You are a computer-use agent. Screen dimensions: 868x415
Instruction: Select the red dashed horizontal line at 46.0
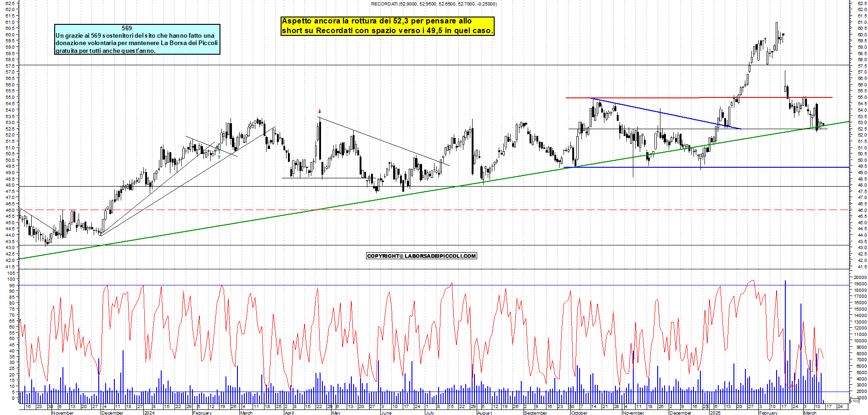434,210
